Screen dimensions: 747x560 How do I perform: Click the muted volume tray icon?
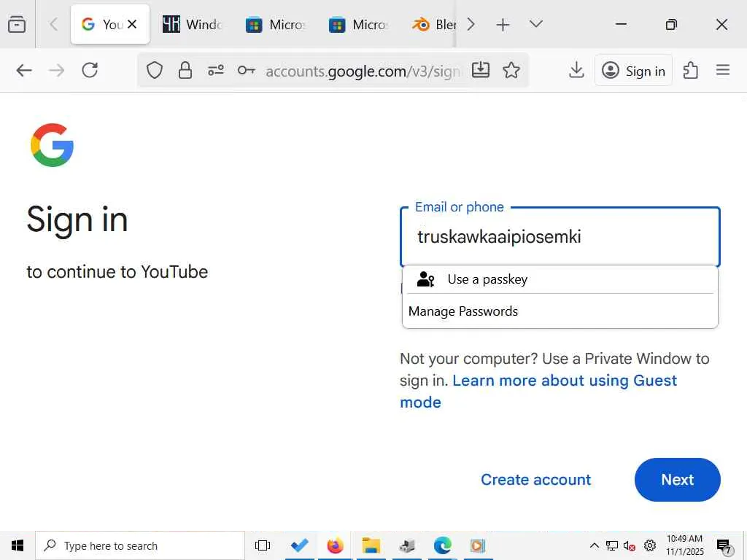coord(630,545)
